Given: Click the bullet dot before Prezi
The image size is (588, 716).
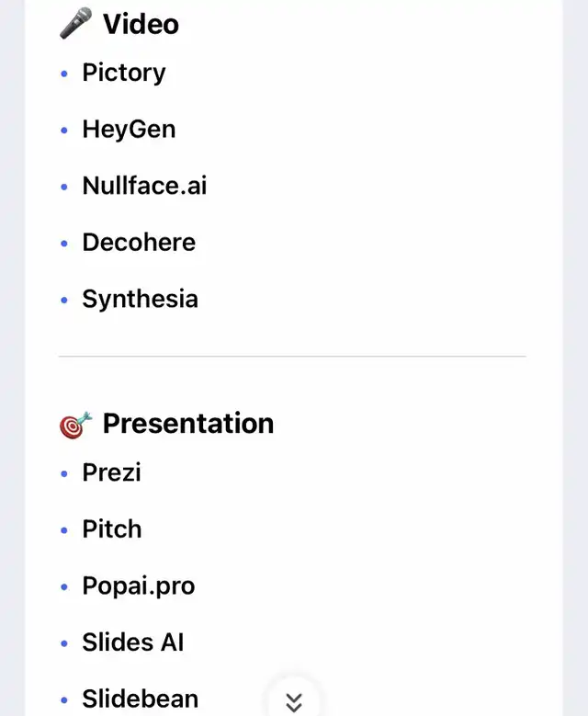Looking at the screenshot, I should pyautogui.click(x=64, y=473).
